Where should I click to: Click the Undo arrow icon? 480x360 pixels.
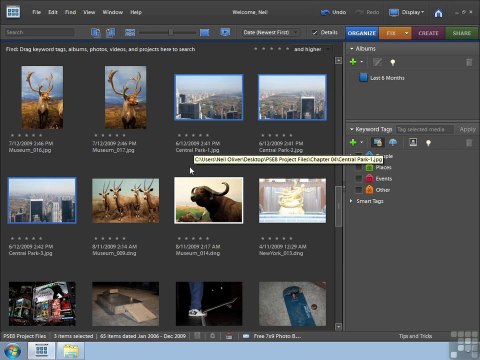click(x=325, y=12)
